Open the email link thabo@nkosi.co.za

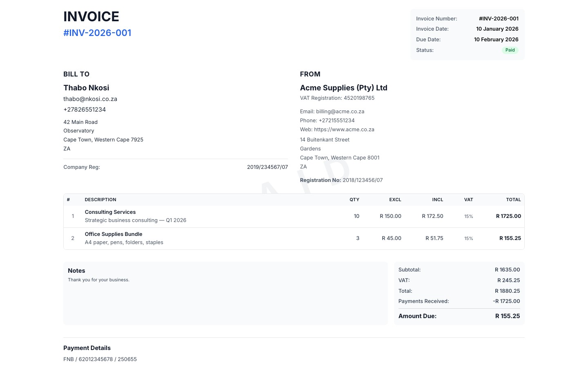point(90,99)
